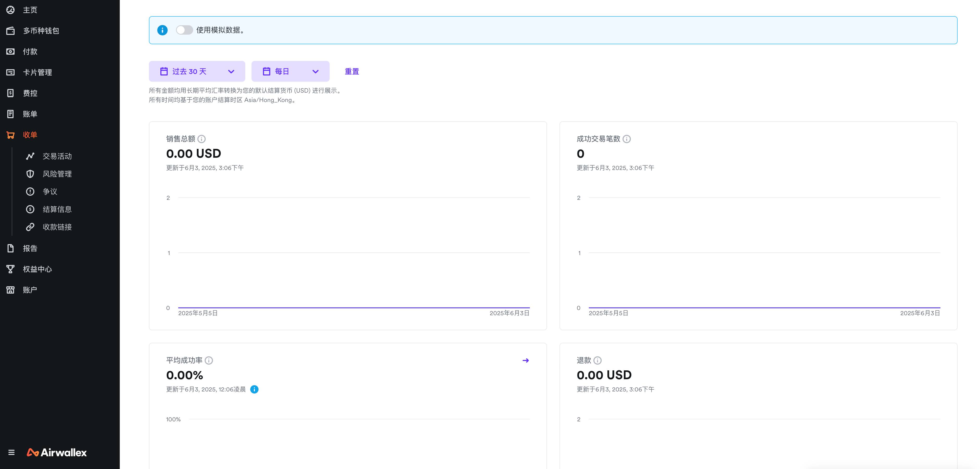Click the Airwallex logo

(57, 453)
